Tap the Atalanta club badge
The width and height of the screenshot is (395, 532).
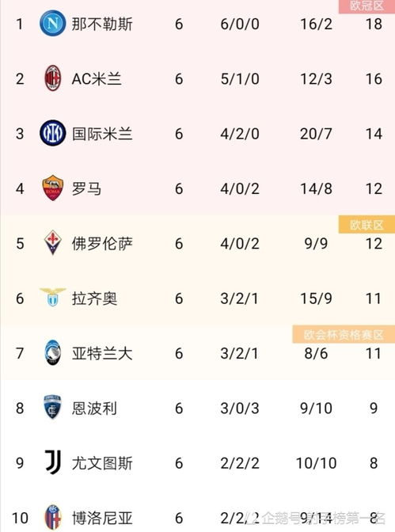pyautogui.click(x=52, y=352)
